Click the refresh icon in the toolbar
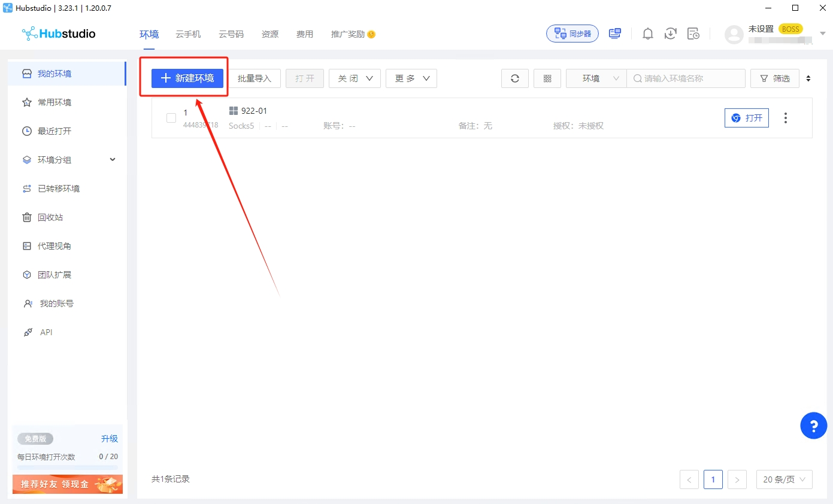This screenshot has width=833, height=504. point(514,78)
